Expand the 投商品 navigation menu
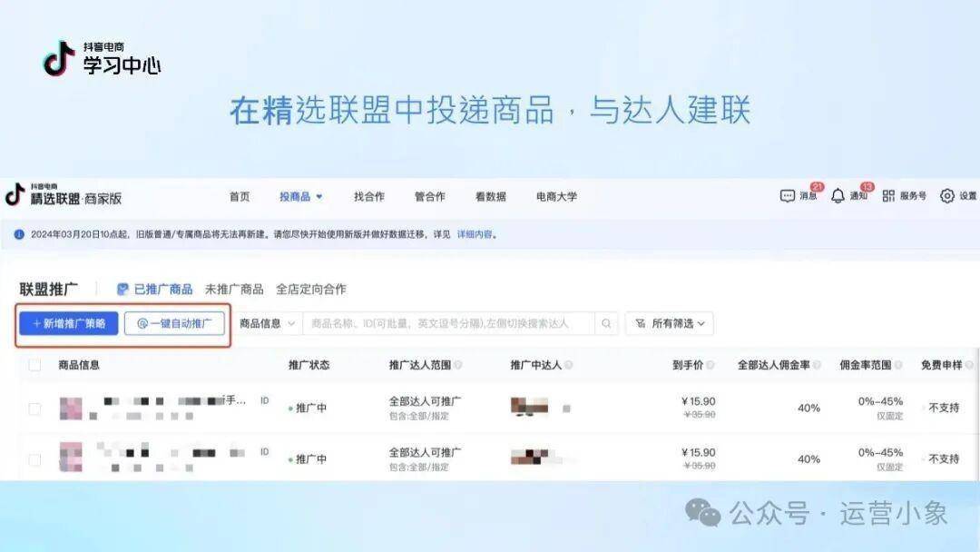Image resolution: width=980 pixels, height=552 pixels. (300, 196)
